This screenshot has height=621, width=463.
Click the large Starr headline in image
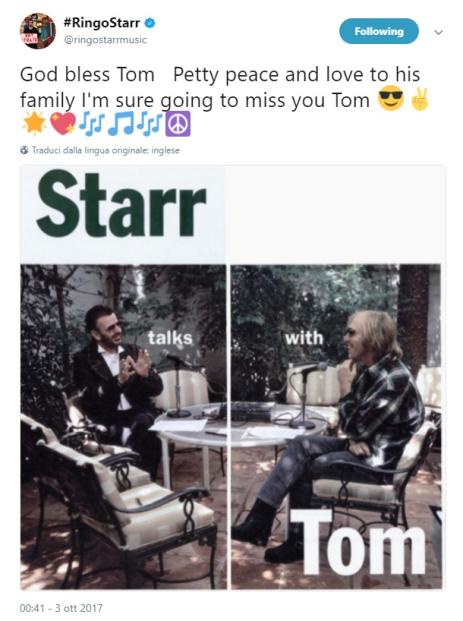[x=121, y=205]
